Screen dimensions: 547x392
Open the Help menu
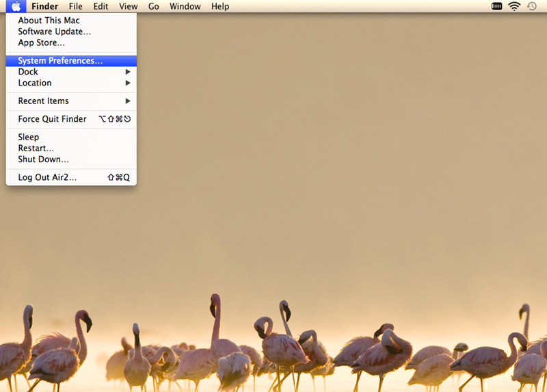pos(220,6)
